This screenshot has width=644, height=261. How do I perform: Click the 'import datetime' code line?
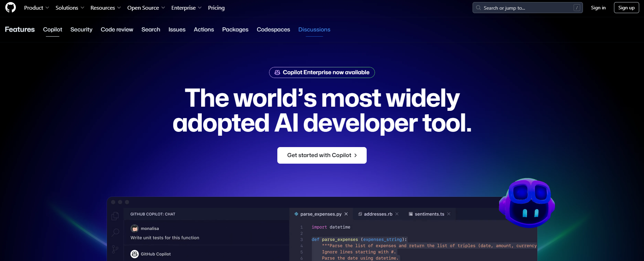pos(331,227)
